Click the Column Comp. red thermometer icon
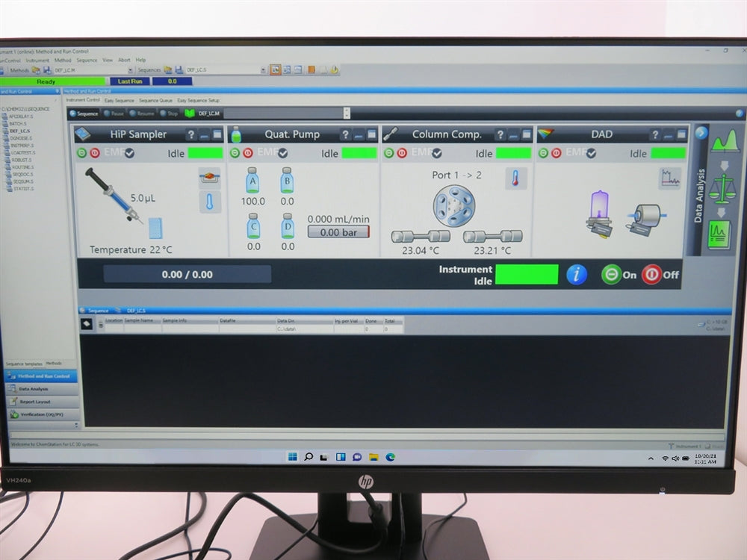Viewport: 747px width, 560px height. [515, 178]
